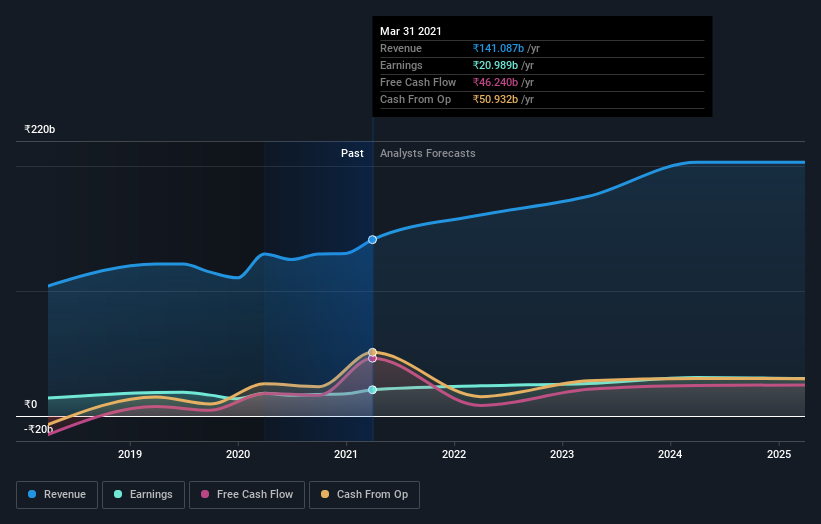
Task: Select the 2025 x-axis label
Action: (x=779, y=454)
